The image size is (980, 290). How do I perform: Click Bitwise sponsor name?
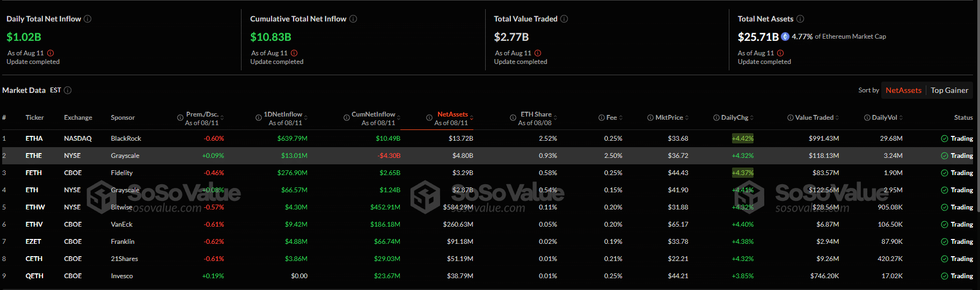(121, 207)
